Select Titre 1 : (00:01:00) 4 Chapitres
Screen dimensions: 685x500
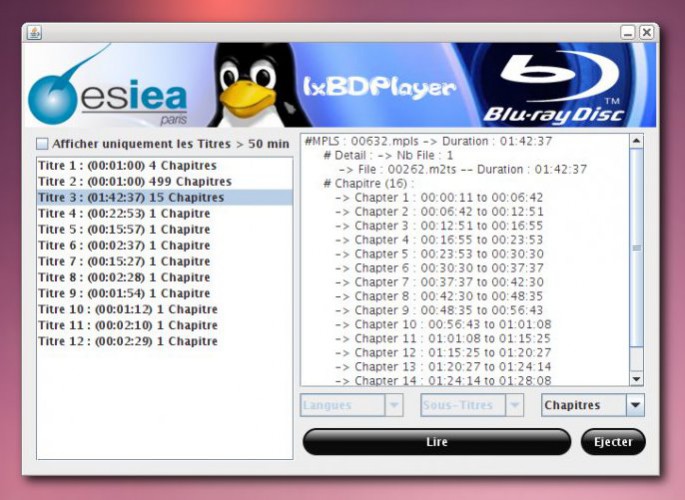(x=165, y=166)
